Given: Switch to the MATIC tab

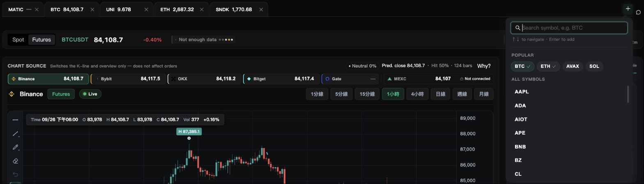Looking at the screenshot, I should pyautogui.click(x=23, y=9).
